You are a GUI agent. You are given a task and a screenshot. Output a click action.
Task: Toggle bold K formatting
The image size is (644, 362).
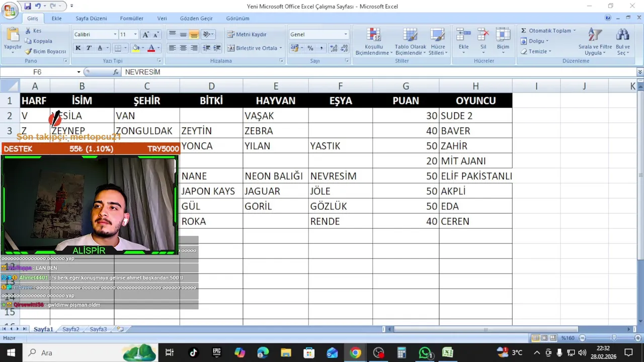pyautogui.click(x=78, y=48)
